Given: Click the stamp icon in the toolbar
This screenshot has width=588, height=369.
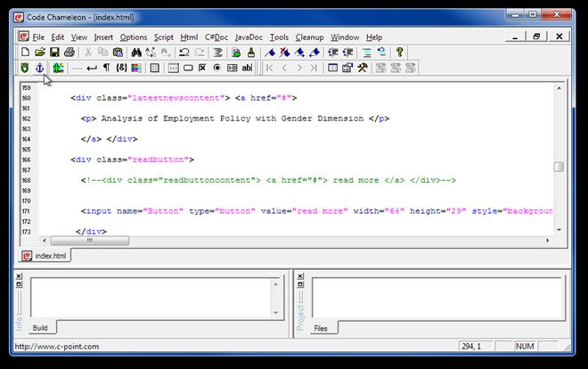Looking at the screenshot, I should [251, 53].
